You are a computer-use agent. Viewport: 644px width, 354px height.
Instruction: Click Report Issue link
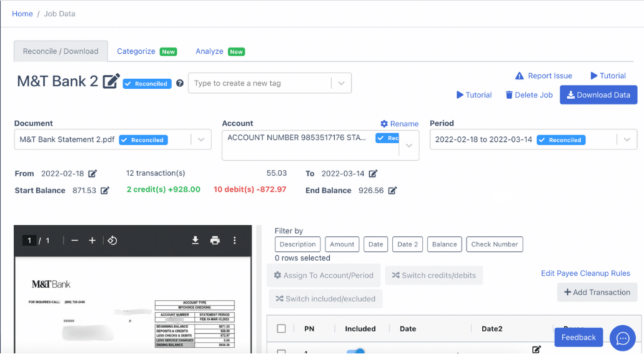544,76
